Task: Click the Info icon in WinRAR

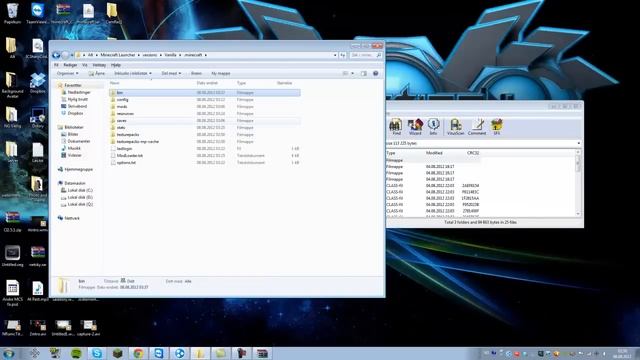Action: pos(433,127)
